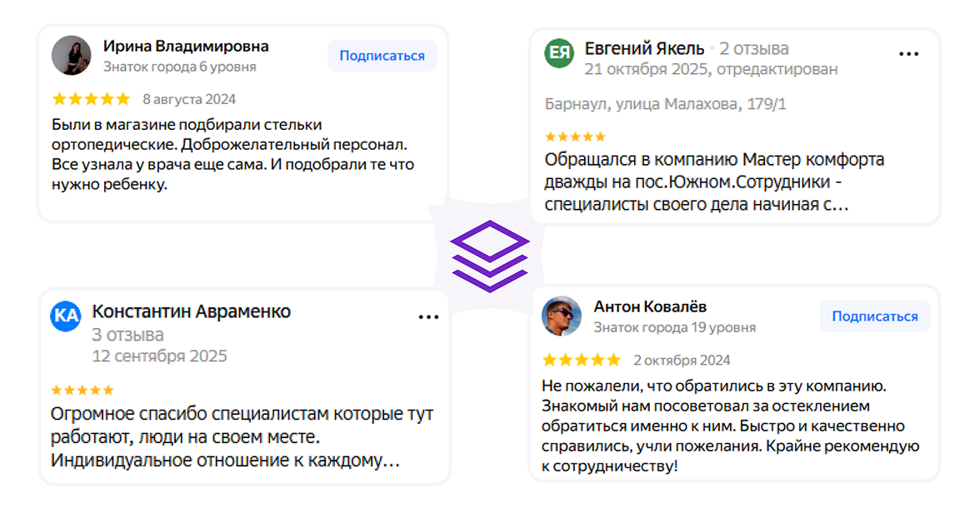Click the green ЕЯ avatar icon
Screen dimensions: 980x513
(559, 54)
